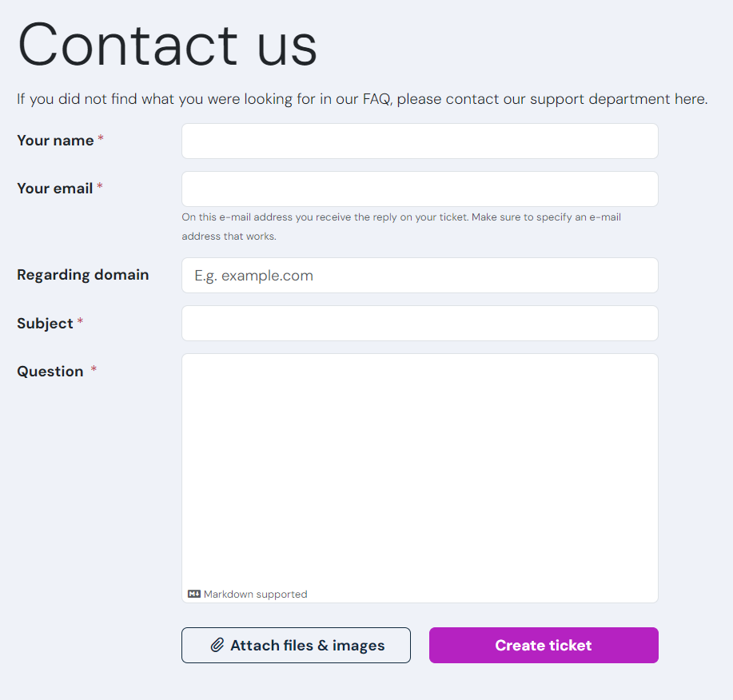The width and height of the screenshot is (733, 700).
Task: Click the Your name field label
Action: pos(55,140)
